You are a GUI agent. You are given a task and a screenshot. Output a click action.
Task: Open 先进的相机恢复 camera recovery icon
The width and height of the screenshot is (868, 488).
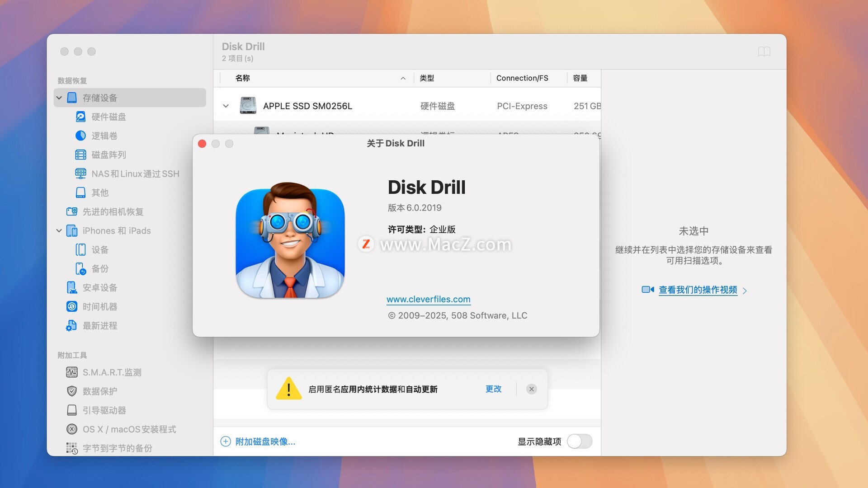pyautogui.click(x=71, y=212)
